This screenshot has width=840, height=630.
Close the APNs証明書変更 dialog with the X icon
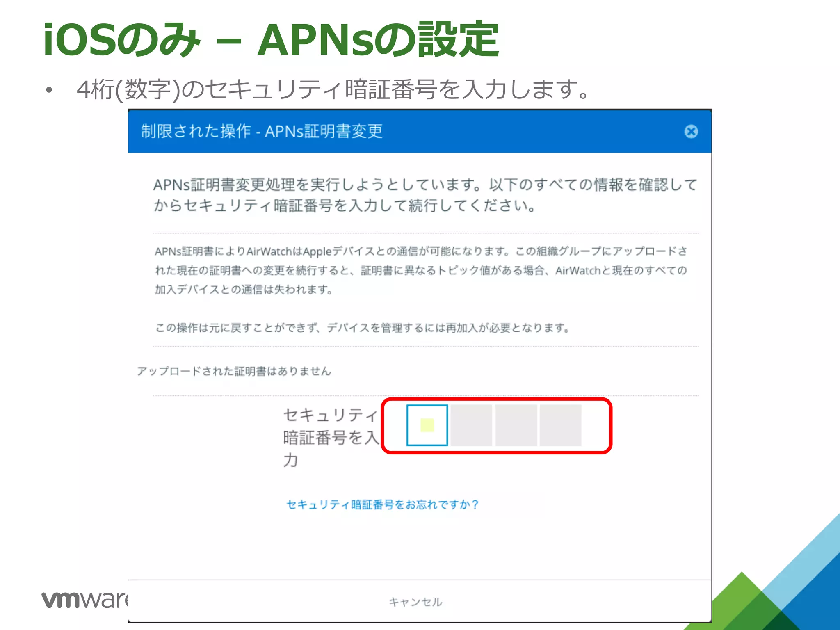pos(691,131)
